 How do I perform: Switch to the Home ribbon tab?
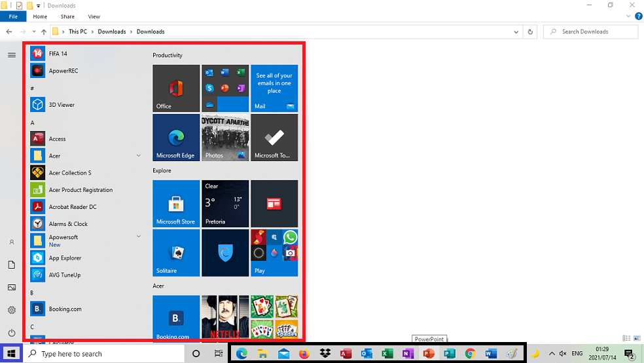(x=40, y=16)
